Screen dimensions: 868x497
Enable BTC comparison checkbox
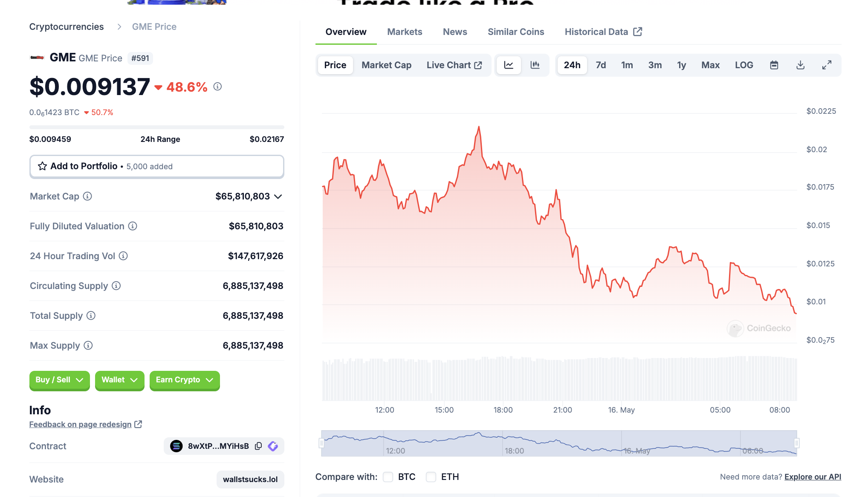point(388,477)
